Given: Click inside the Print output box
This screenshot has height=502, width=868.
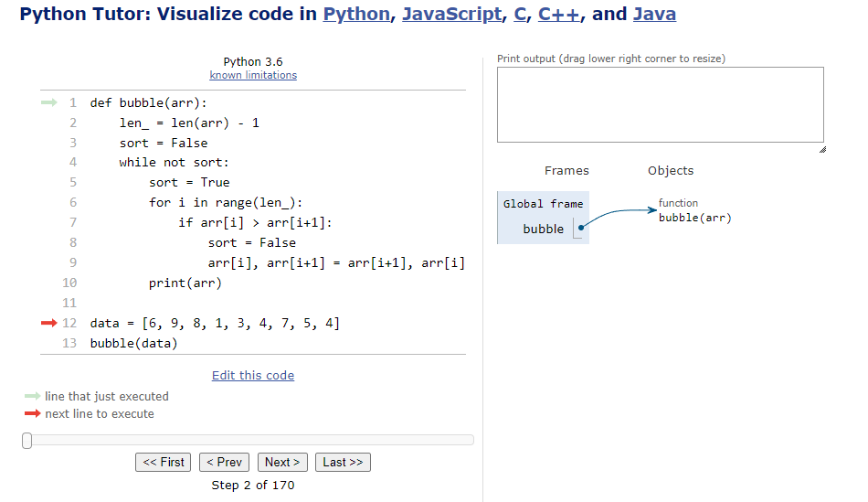Looking at the screenshot, I should tap(660, 105).
